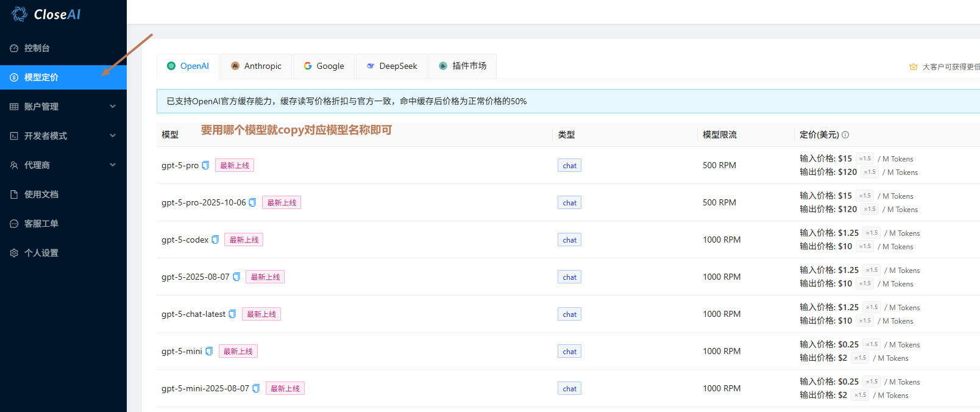The height and width of the screenshot is (412, 980).
Task: Click the 插件市场 tab icon
Action: click(443, 66)
